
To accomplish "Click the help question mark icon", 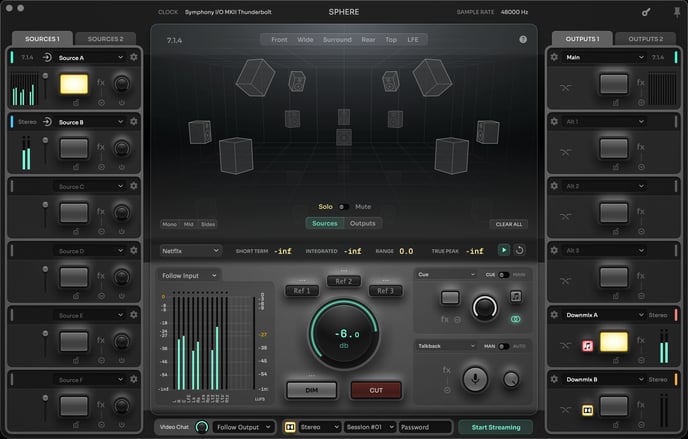I will click(x=523, y=40).
